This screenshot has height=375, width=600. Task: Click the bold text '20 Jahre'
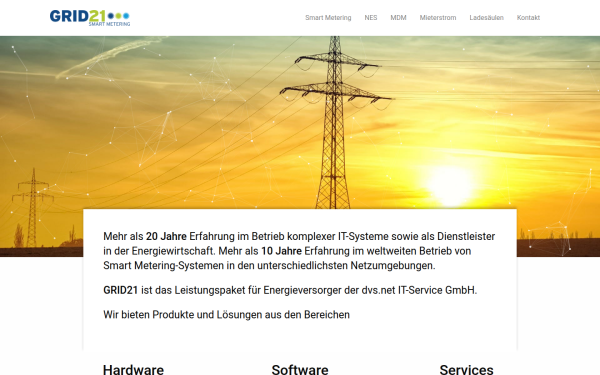coord(166,236)
